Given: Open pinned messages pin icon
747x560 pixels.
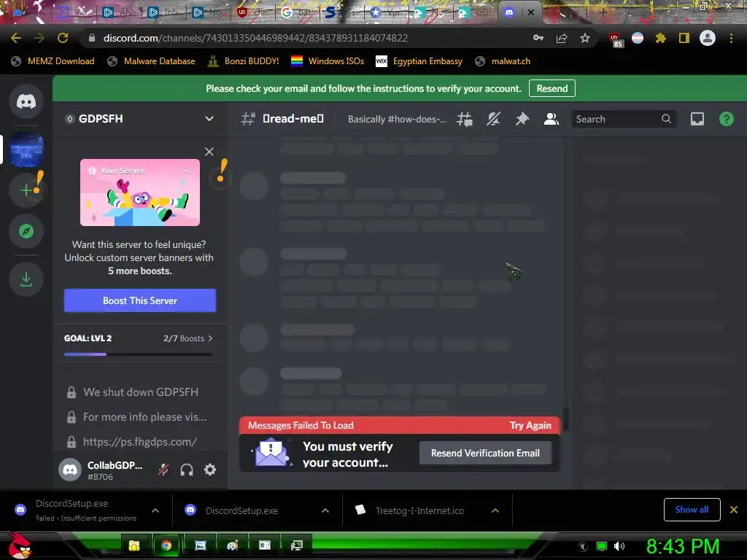Looking at the screenshot, I should point(522,119).
